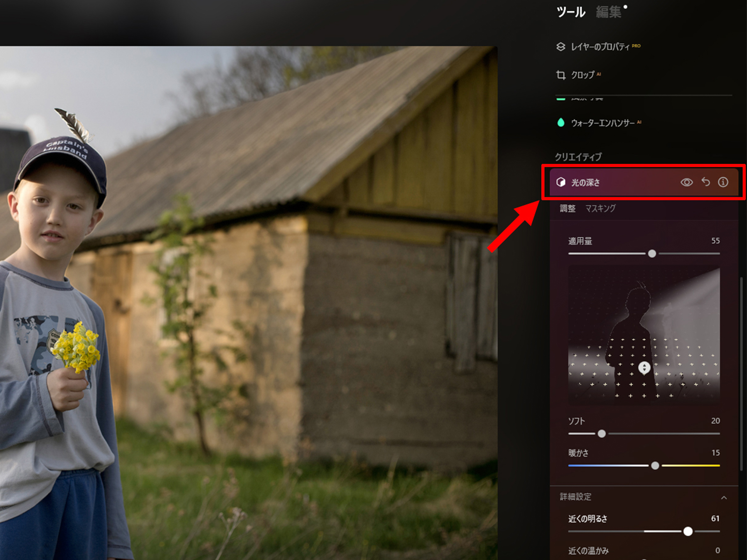Click the 光の深さ tool icon
This screenshot has width=747, height=560.
(561, 182)
